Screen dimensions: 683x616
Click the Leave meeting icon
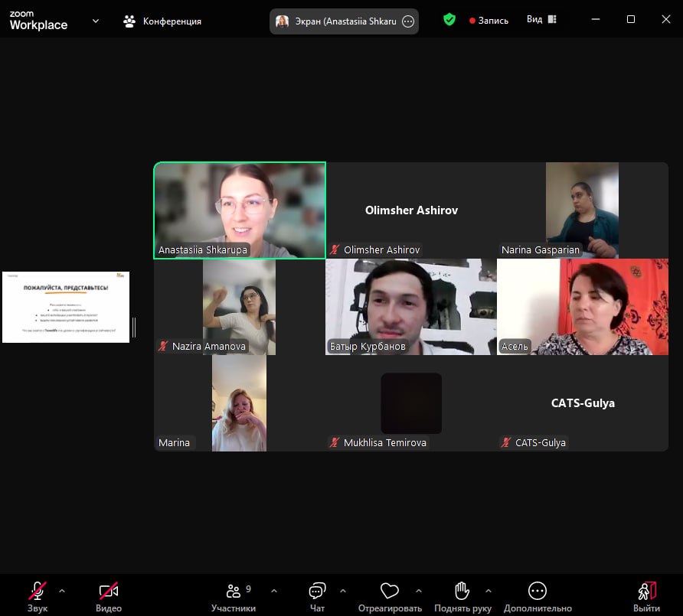[x=646, y=592]
